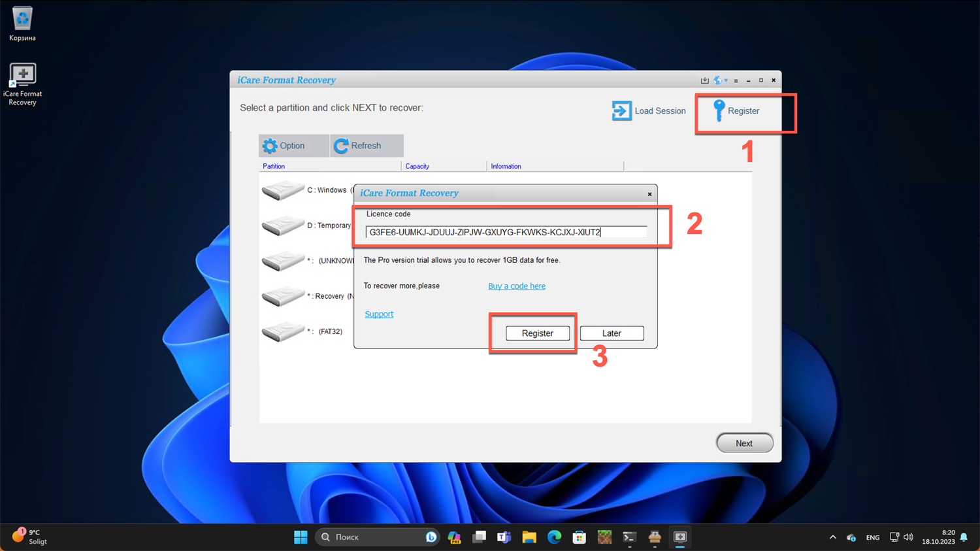This screenshot has height=551, width=980.
Task: Open the Support link
Action: [379, 314]
